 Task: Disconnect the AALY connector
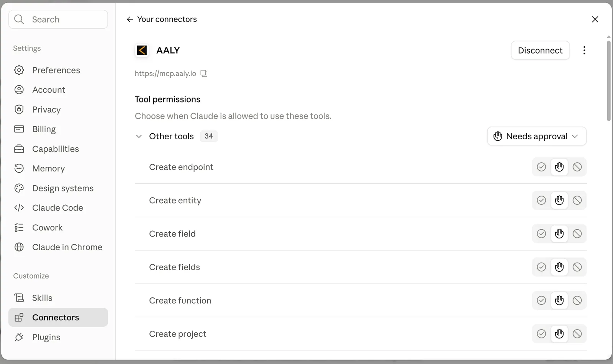(540, 50)
